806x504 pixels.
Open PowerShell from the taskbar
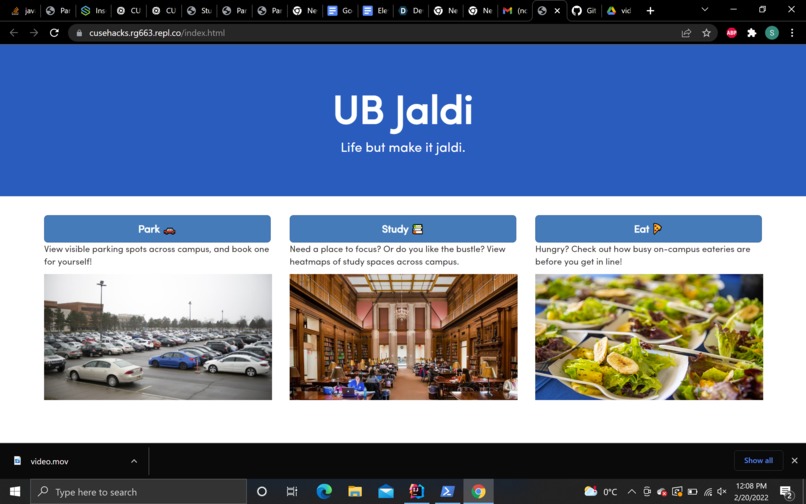(447, 492)
